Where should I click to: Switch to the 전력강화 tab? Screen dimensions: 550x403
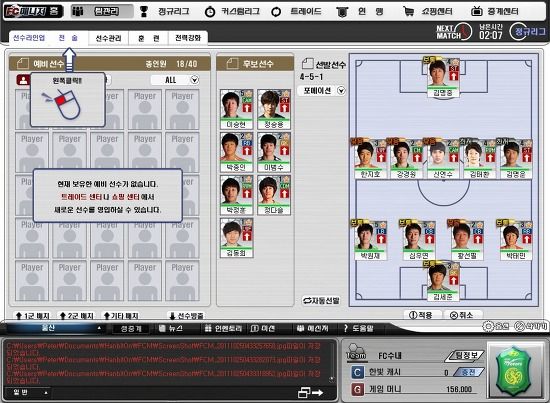[x=188, y=38]
